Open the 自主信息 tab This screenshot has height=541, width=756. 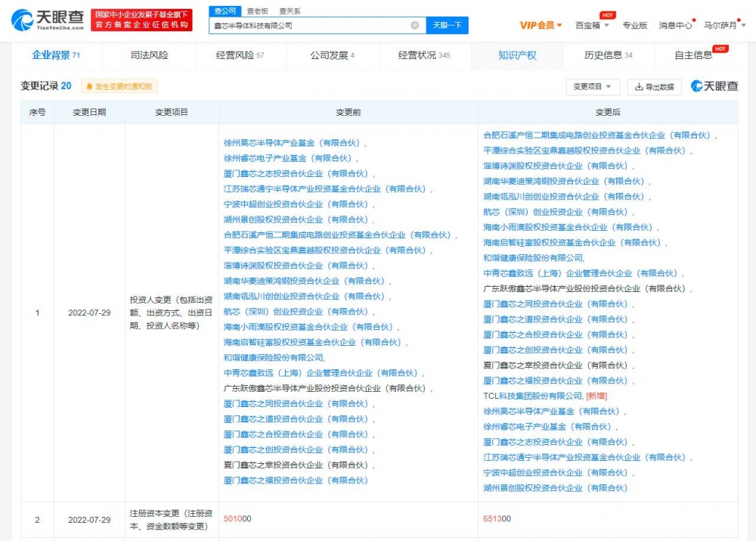tap(694, 55)
